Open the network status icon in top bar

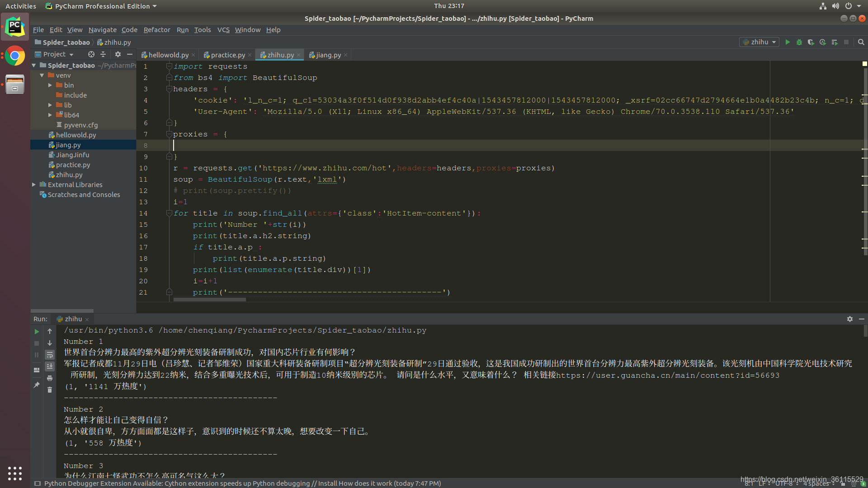point(823,6)
